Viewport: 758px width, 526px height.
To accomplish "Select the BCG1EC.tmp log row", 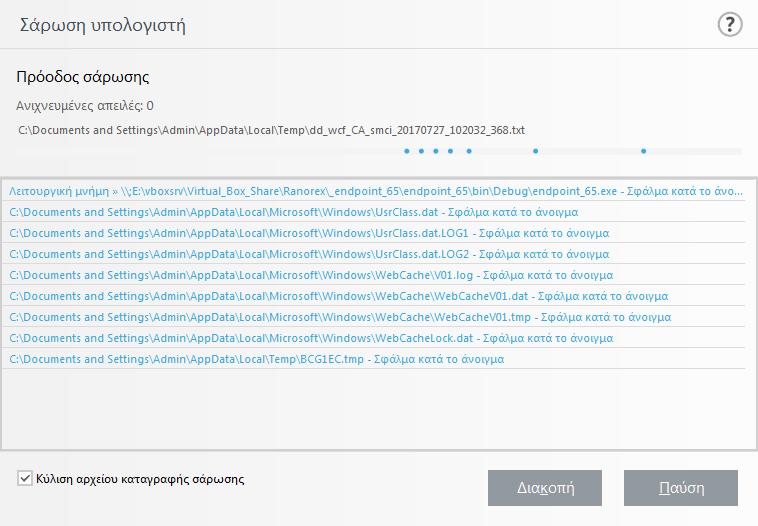I will pyautogui.click(x=373, y=359).
